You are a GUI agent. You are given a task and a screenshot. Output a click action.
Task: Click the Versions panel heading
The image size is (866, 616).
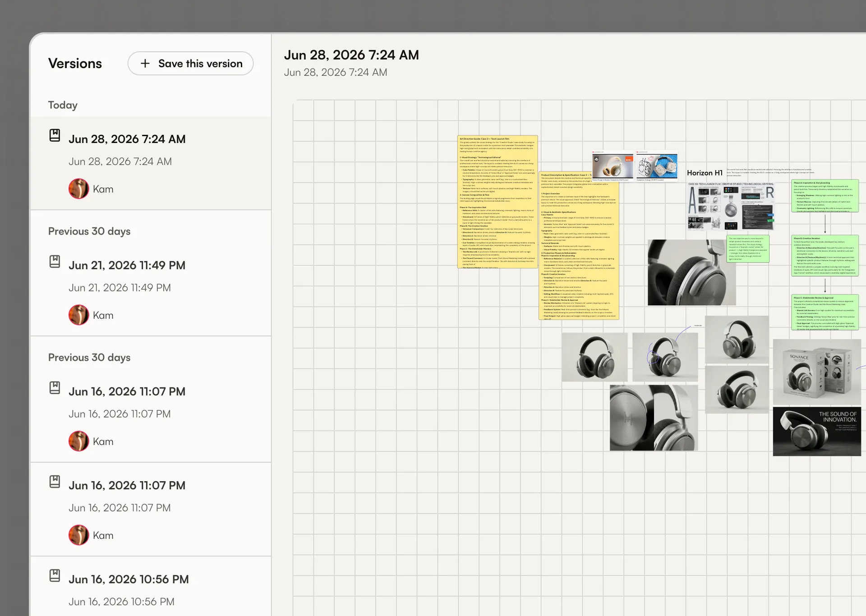75,64
